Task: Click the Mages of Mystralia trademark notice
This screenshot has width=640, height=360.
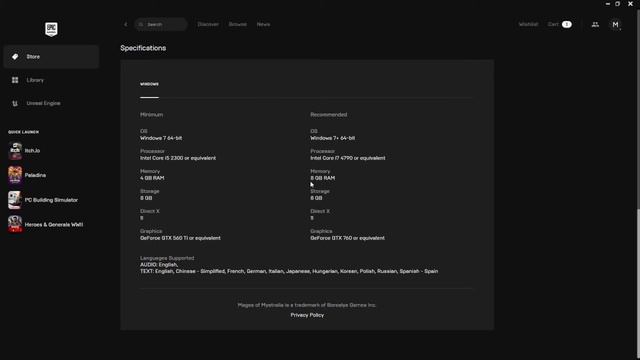Action: [307, 305]
